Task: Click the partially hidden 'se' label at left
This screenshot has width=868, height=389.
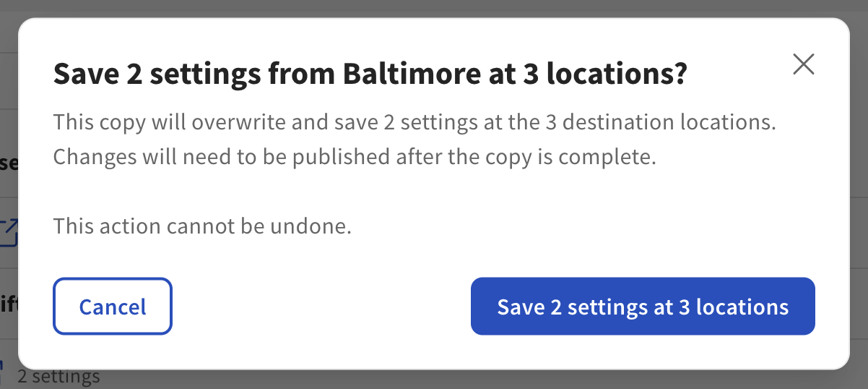Action: tap(9, 163)
